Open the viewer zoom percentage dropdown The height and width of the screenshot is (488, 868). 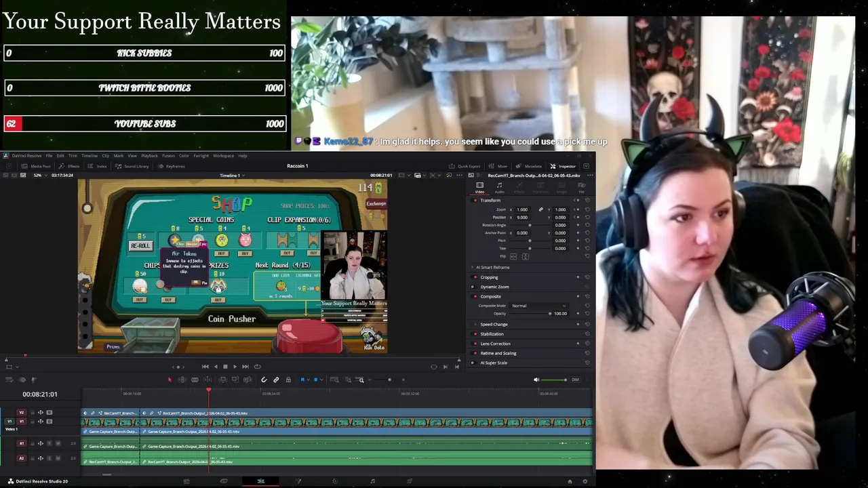39,176
